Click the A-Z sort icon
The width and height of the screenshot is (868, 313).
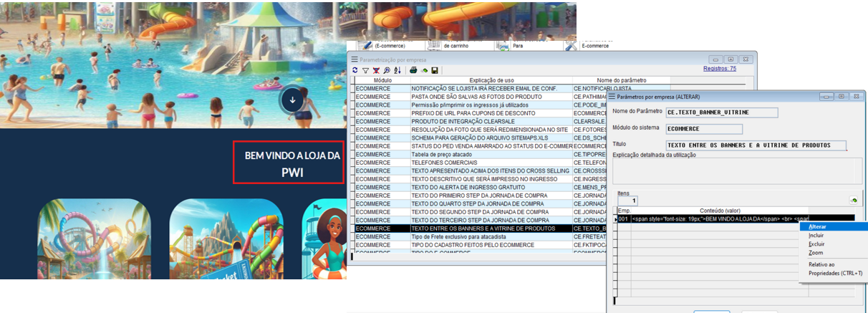click(x=397, y=70)
